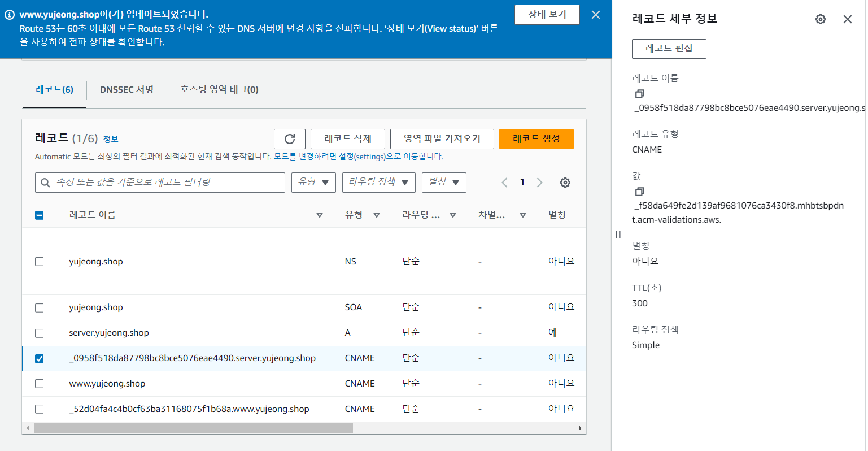Sort by 레코드 이름 column arrow
This screenshot has height=451, width=868.
[x=320, y=215]
